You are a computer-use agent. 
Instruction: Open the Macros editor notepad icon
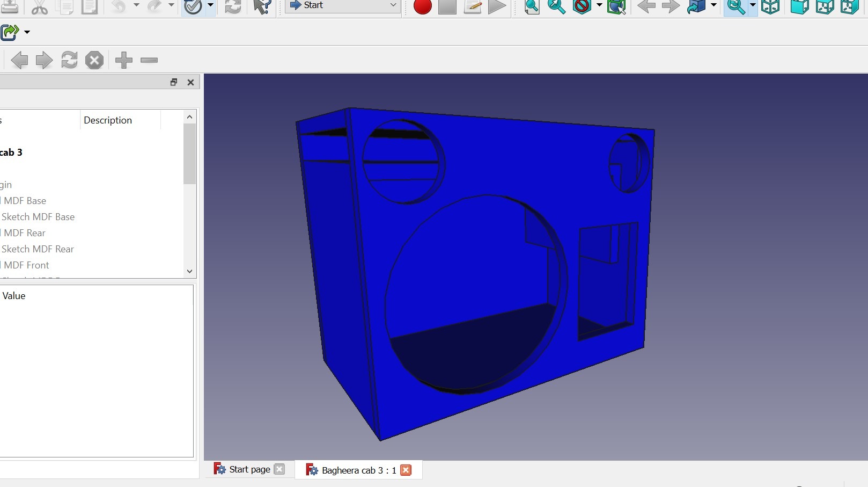pyautogui.click(x=473, y=6)
